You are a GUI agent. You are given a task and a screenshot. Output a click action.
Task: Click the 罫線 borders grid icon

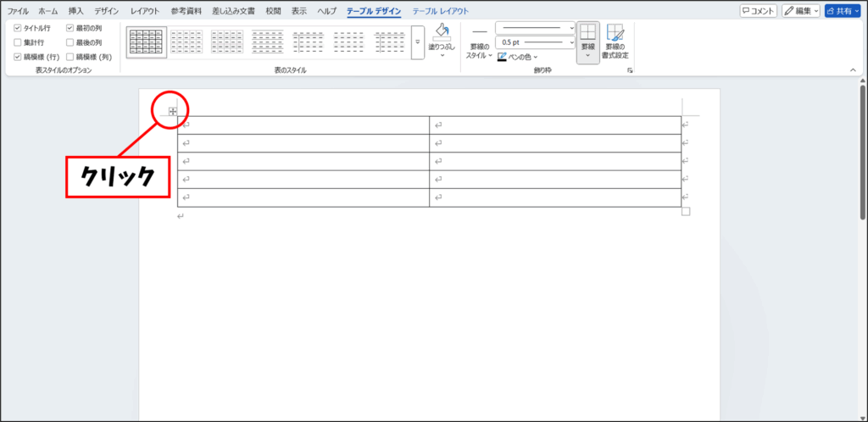coord(587,34)
